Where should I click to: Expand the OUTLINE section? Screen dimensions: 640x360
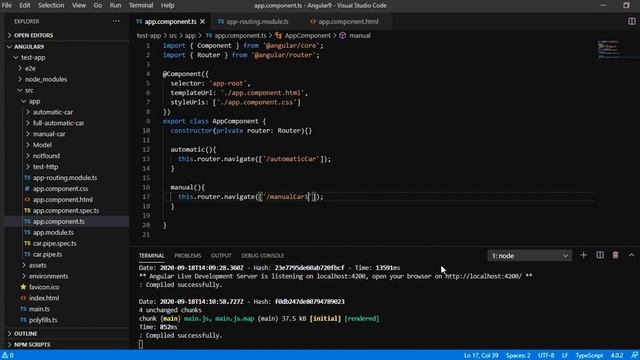coord(25,334)
